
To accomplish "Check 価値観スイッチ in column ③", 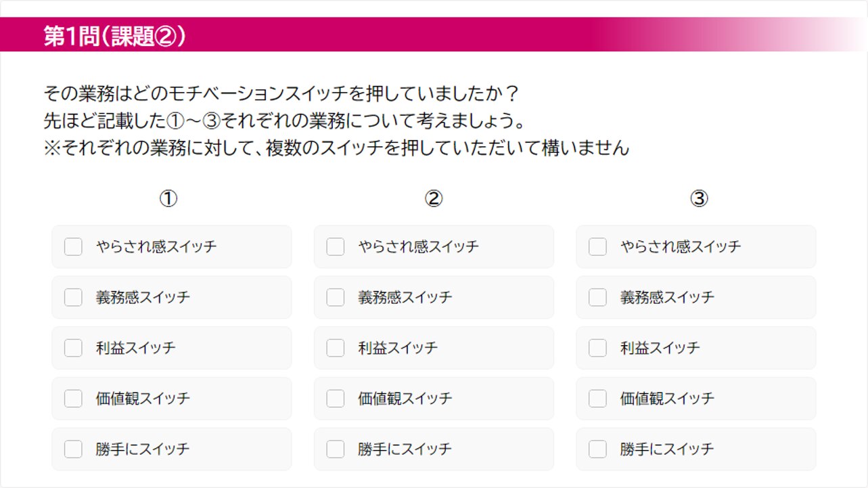I will (597, 399).
